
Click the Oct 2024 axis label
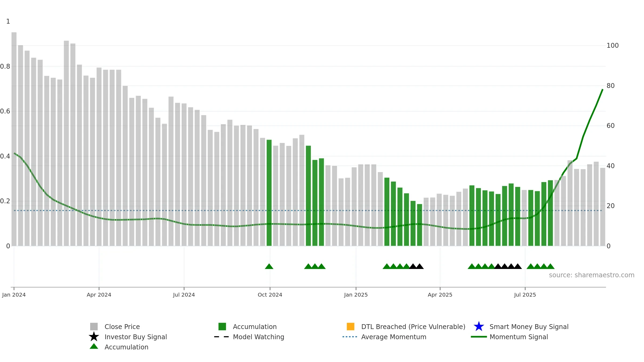click(270, 295)
